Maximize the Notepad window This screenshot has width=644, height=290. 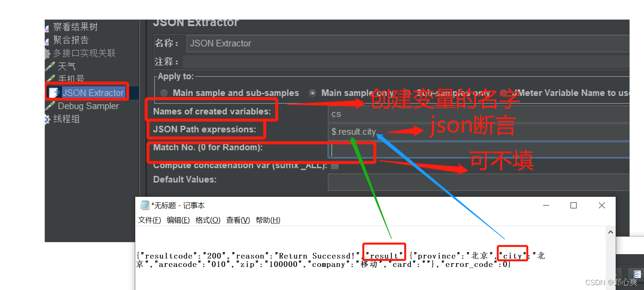point(574,205)
